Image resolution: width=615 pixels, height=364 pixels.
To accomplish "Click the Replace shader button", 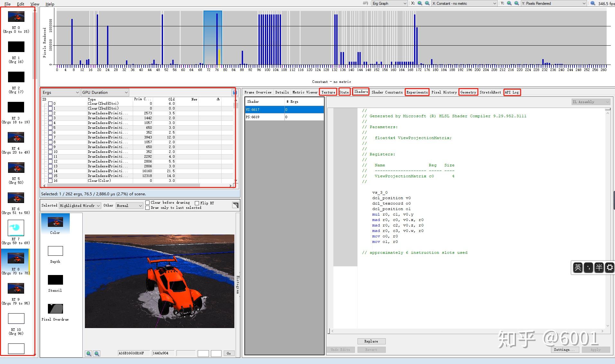I will 371,341.
